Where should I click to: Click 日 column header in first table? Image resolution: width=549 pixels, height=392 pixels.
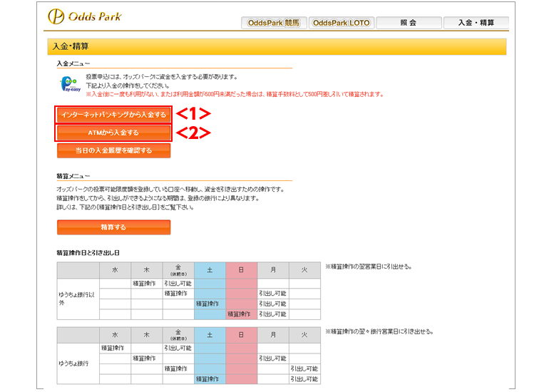tap(241, 270)
